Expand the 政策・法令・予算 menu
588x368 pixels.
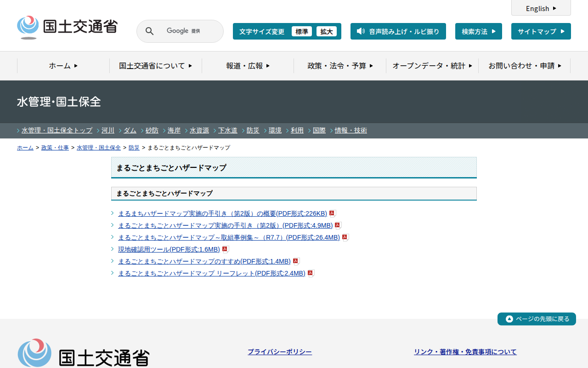coord(340,66)
